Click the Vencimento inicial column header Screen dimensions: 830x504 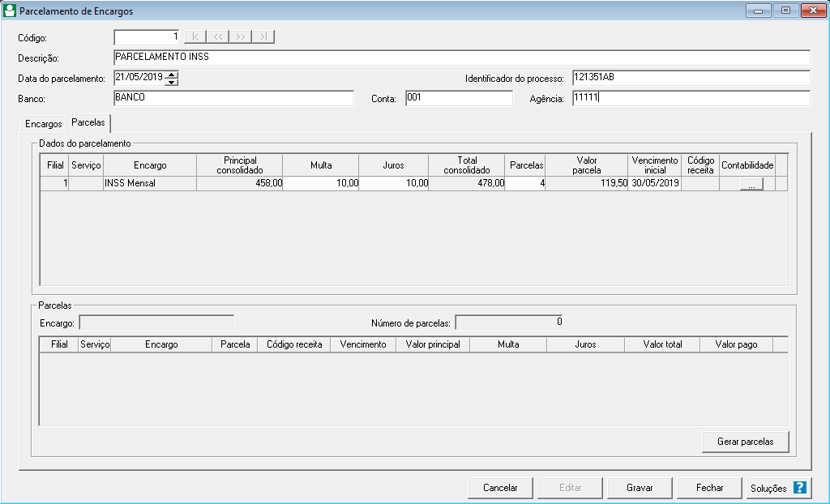click(655, 165)
